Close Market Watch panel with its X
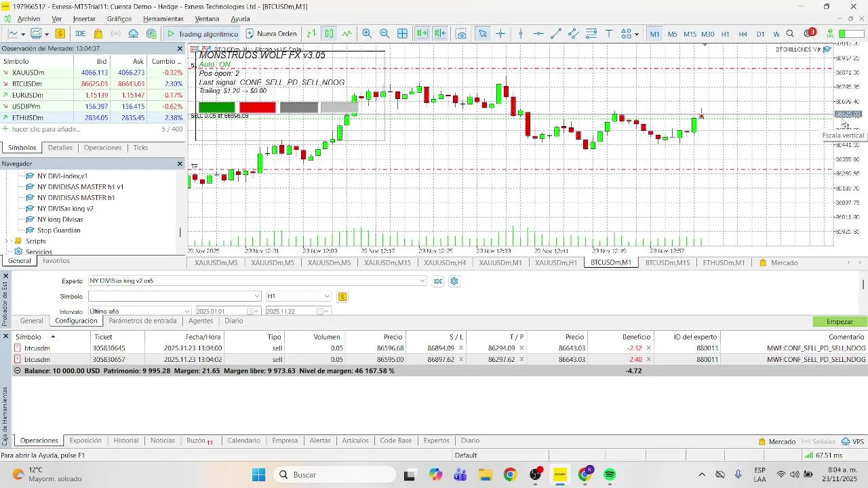The height and width of the screenshot is (488, 868). coord(180,49)
